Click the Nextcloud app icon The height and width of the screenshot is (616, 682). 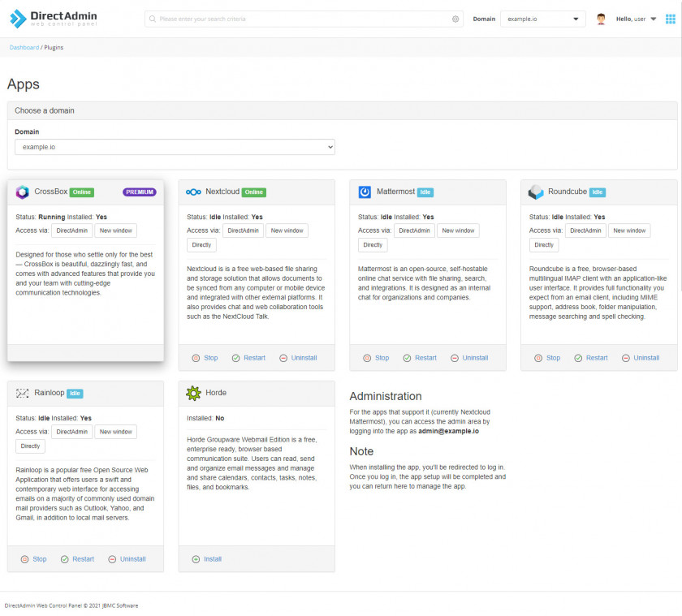193,192
